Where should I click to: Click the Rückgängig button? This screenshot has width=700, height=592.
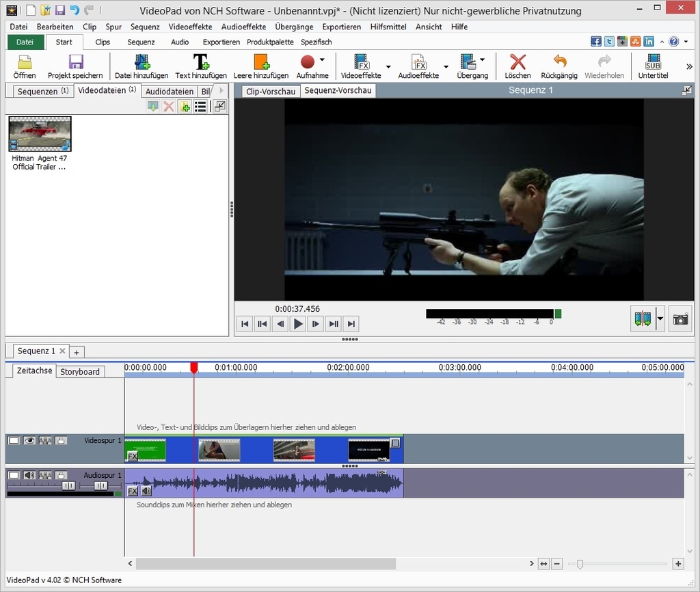click(559, 66)
